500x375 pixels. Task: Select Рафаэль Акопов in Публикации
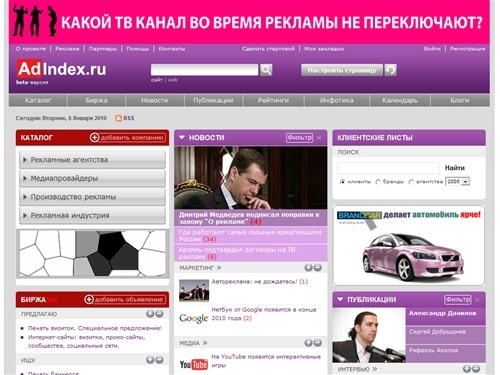click(x=433, y=350)
